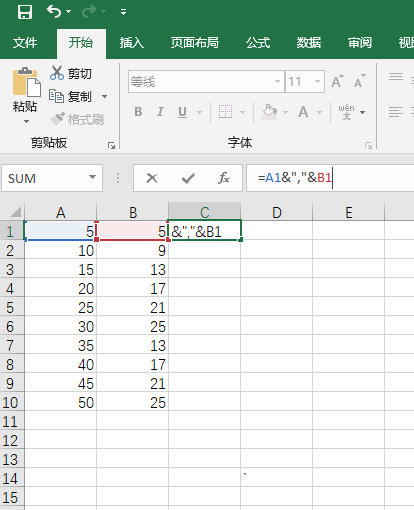The height and width of the screenshot is (510, 414).
Task: Open the Insert Function fx icon
Action: [x=224, y=178]
